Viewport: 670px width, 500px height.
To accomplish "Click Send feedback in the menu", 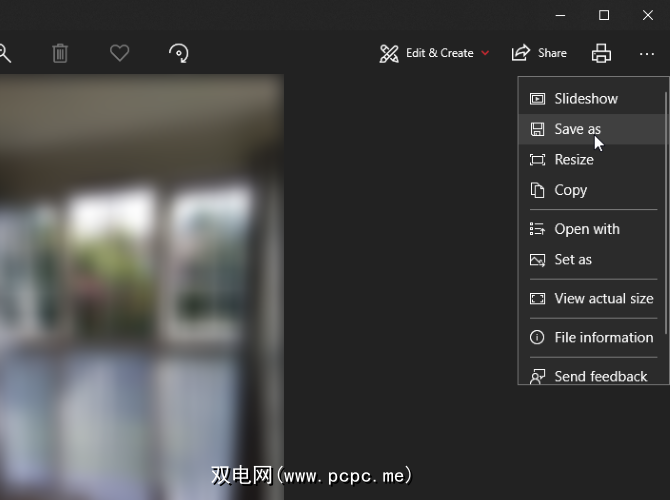I will (x=591, y=374).
